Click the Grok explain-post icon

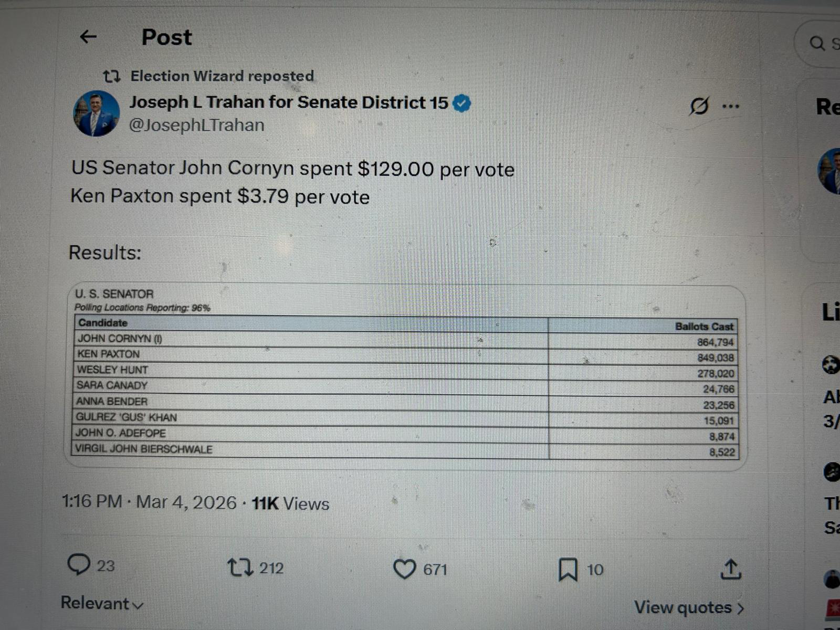point(699,106)
